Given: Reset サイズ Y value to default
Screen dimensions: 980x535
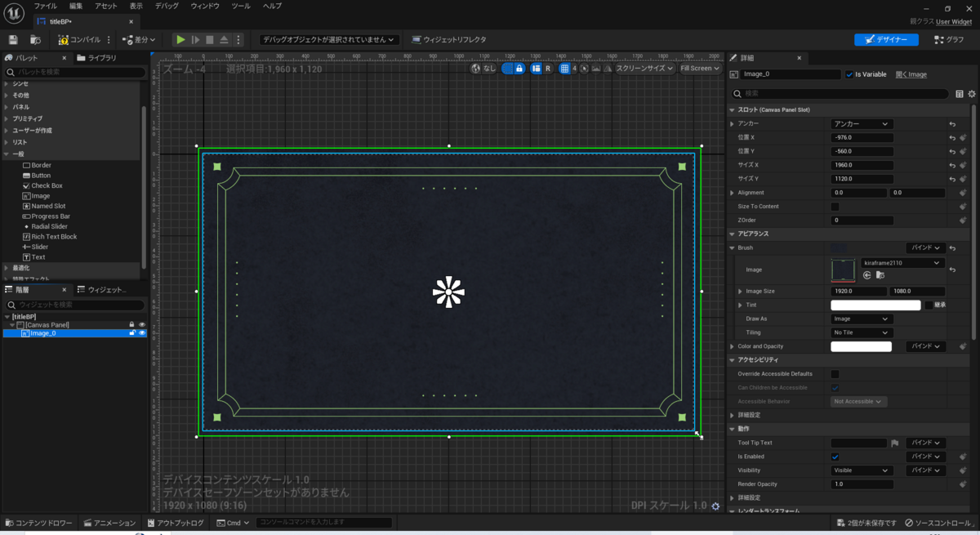Looking at the screenshot, I should pos(952,179).
